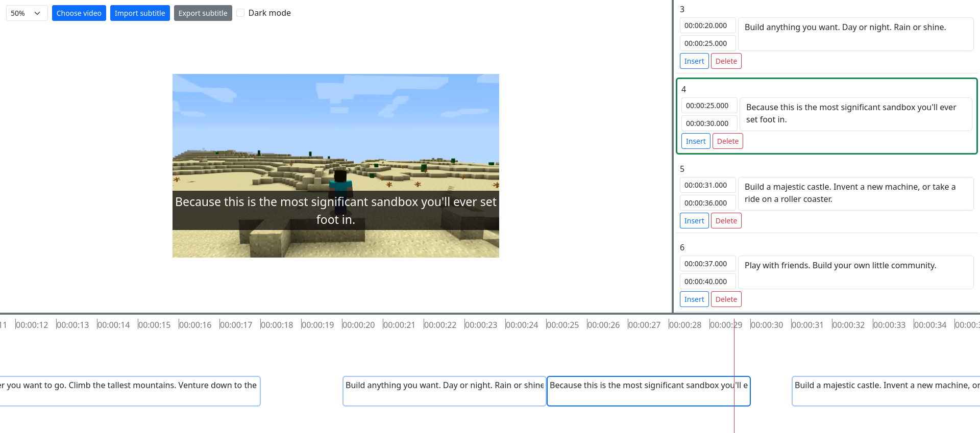Edit start time 00:00:31.000 of subtitle 5
The width and height of the screenshot is (980, 433).
(707, 185)
